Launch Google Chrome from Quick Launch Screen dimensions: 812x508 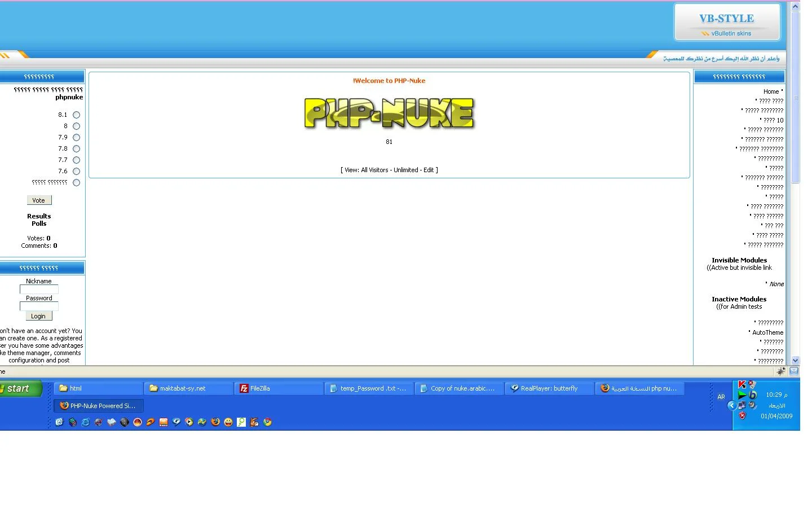(267, 422)
